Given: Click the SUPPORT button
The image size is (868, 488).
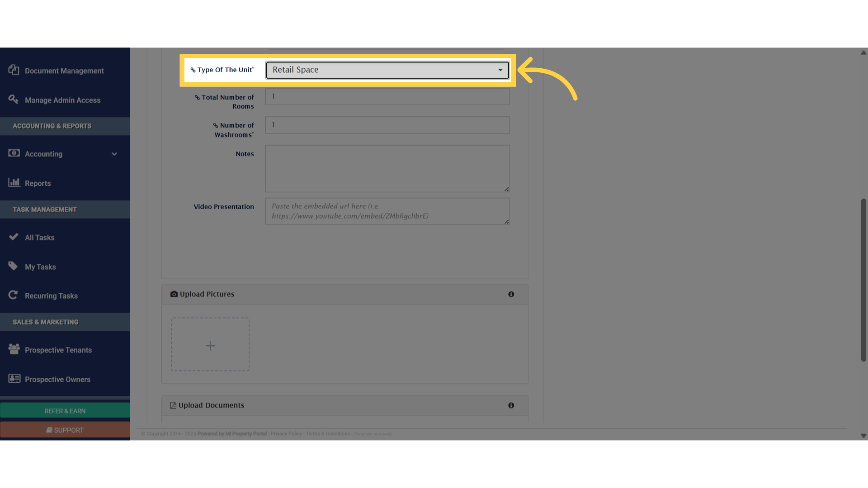Looking at the screenshot, I should click(65, 430).
